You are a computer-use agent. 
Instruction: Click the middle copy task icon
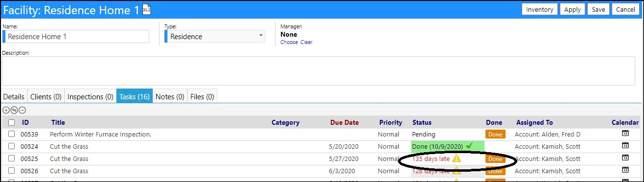tap(14, 110)
